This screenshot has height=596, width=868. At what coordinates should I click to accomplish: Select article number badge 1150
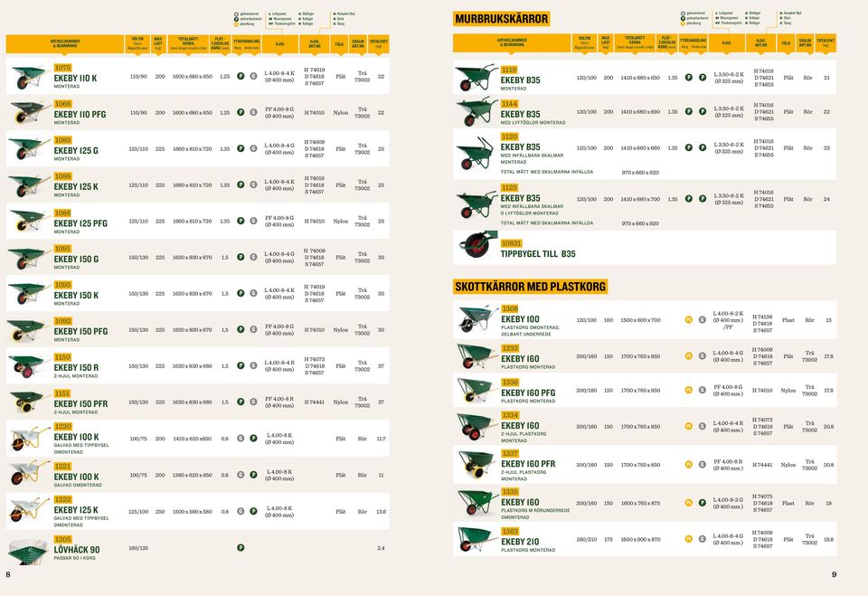pos(62,357)
